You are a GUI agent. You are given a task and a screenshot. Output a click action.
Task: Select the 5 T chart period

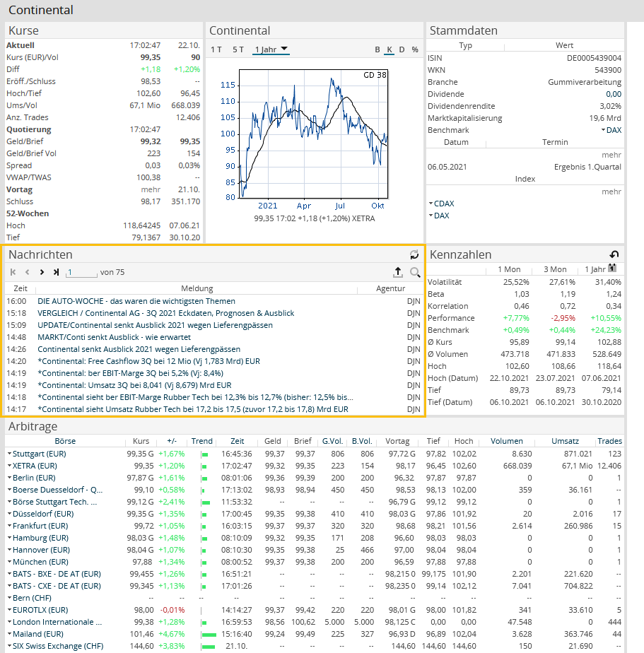(x=238, y=49)
